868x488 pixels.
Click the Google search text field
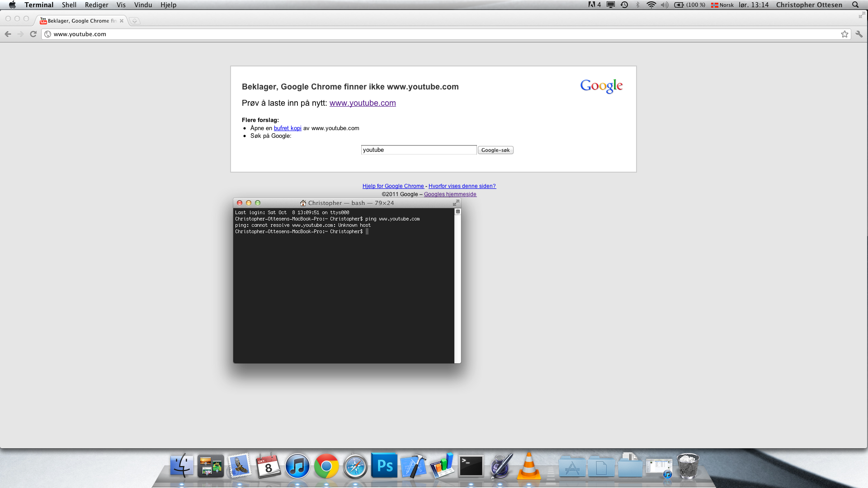coord(419,150)
